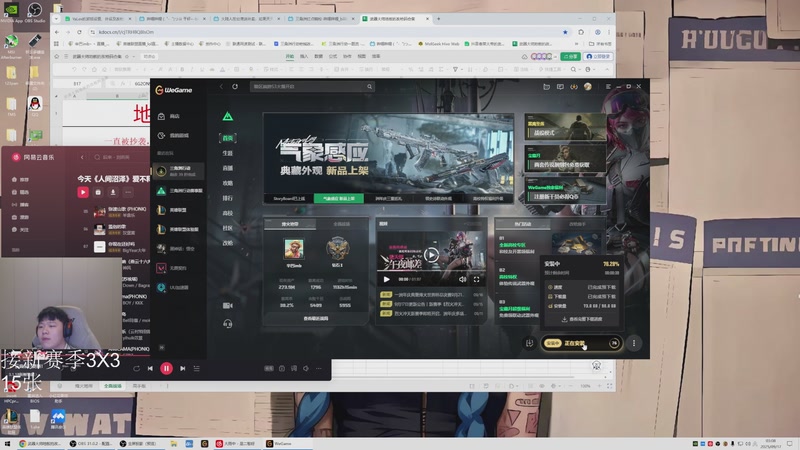
Task: Switch to the 直播 live tab
Action: pyautogui.click(x=228, y=168)
